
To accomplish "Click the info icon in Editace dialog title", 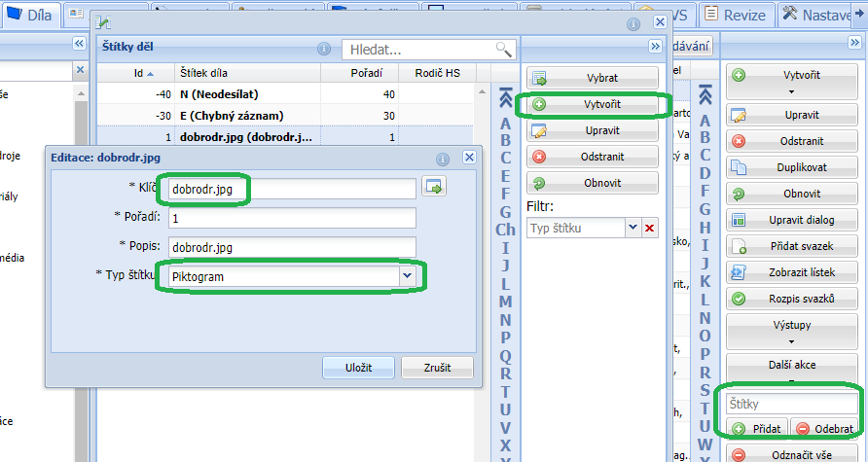I will 443,159.
